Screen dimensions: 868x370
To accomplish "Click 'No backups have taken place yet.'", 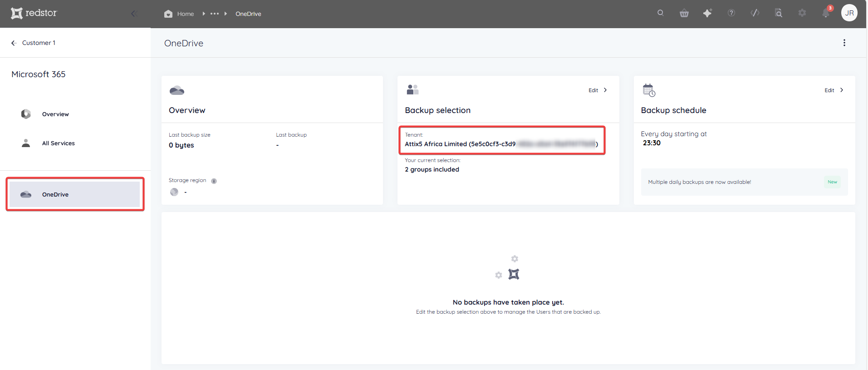I will click(x=508, y=302).
